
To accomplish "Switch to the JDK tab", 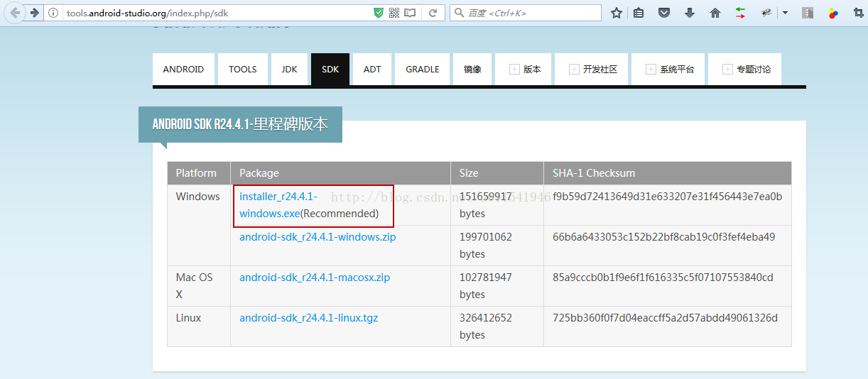I will [289, 70].
